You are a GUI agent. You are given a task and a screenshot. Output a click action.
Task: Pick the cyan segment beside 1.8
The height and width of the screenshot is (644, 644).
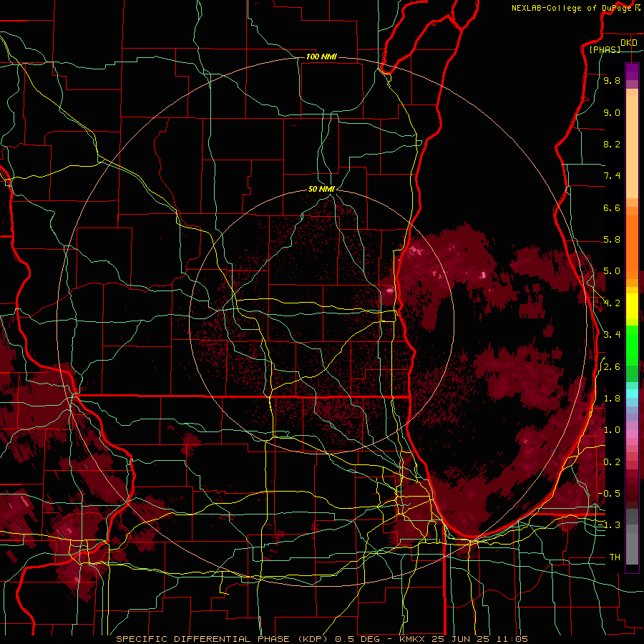(632, 394)
